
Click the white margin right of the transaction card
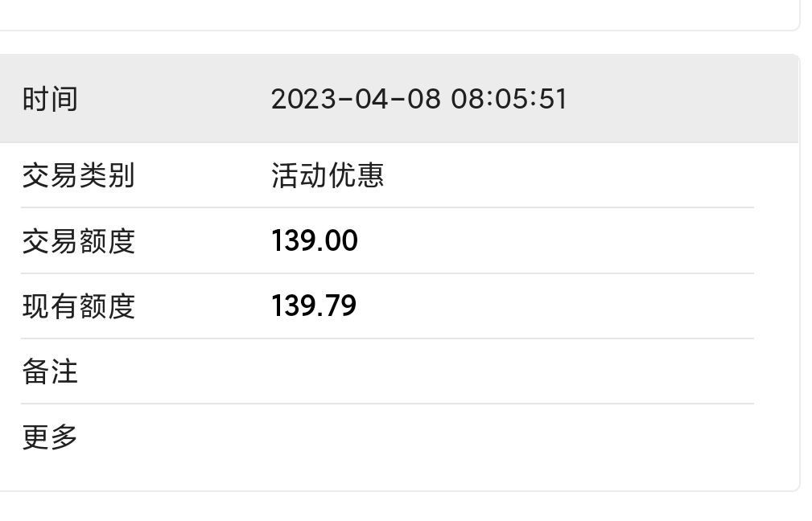pyautogui.click(x=806, y=273)
